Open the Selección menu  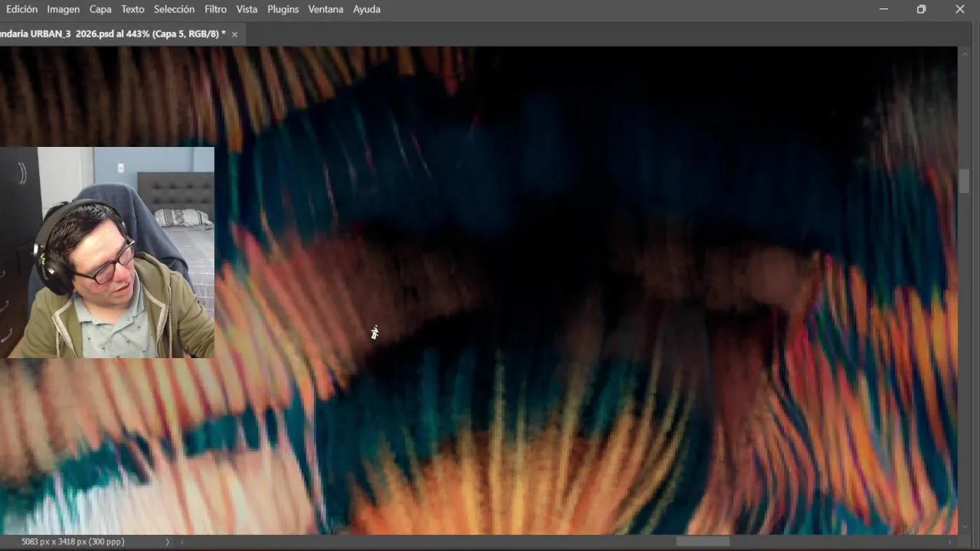click(174, 9)
